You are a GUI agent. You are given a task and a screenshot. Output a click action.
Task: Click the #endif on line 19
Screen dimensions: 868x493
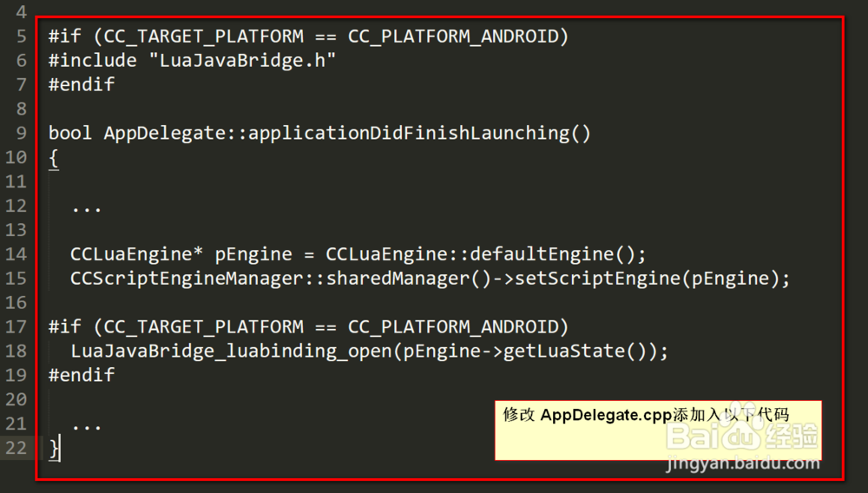click(82, 375)
